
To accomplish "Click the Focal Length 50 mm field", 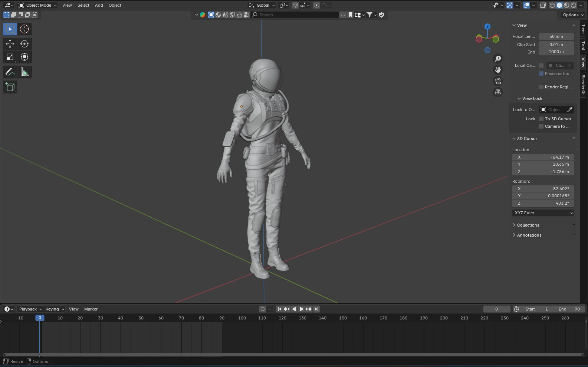I will 556,36.
